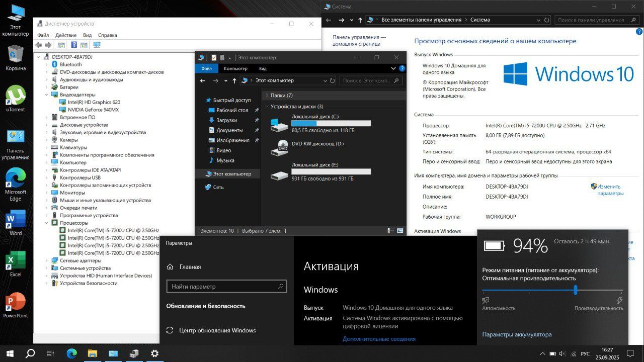This screenshot has height=362, width=644.
Task: Open System address bar dropdown arrow
Action: pos(537,20)
